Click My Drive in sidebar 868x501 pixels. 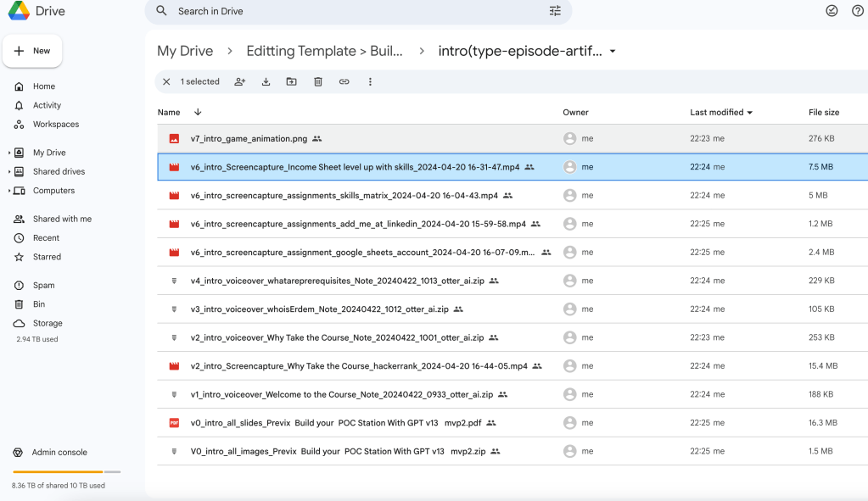click(49, 153)
